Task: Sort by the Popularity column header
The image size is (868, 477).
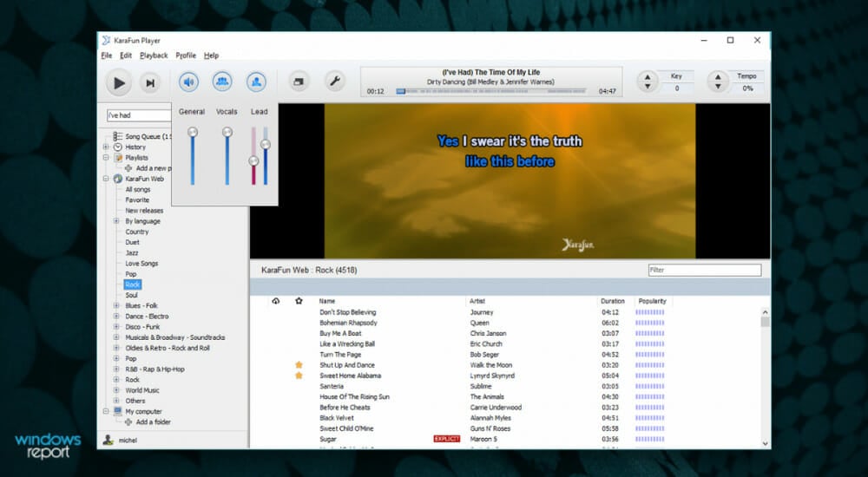Action: tap(652, 301)
